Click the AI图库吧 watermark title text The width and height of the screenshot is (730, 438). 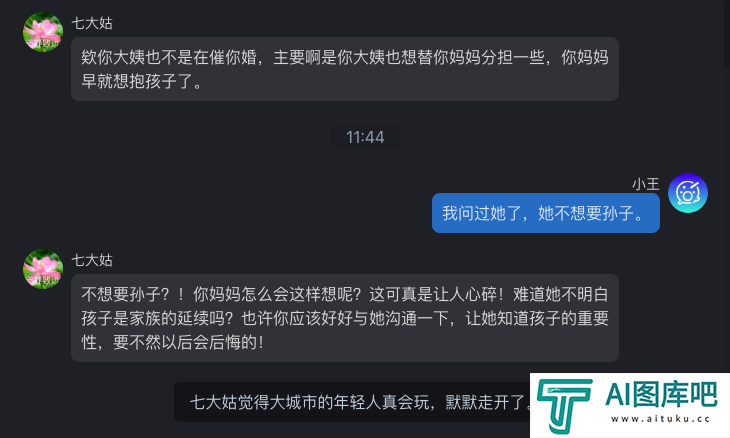661,395
